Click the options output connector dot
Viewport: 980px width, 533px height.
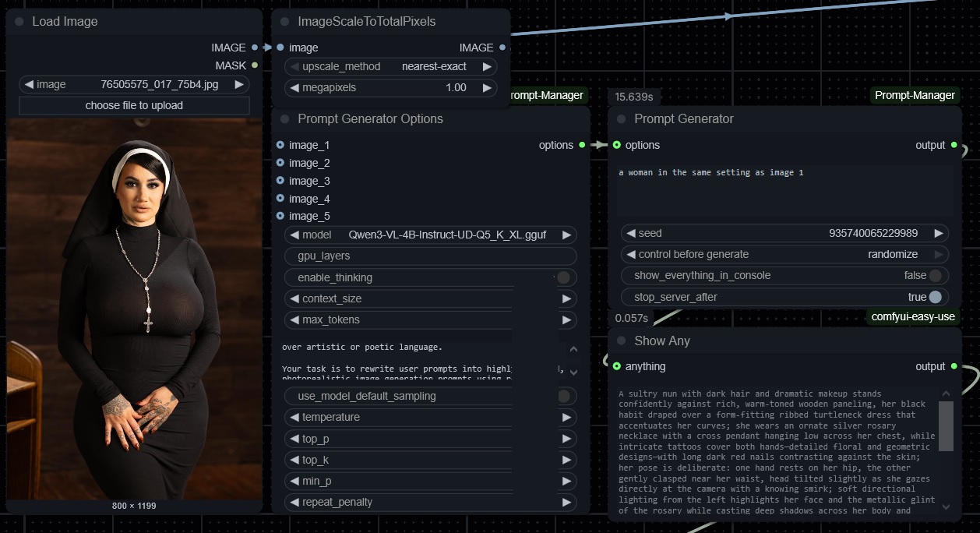[582, 145]
